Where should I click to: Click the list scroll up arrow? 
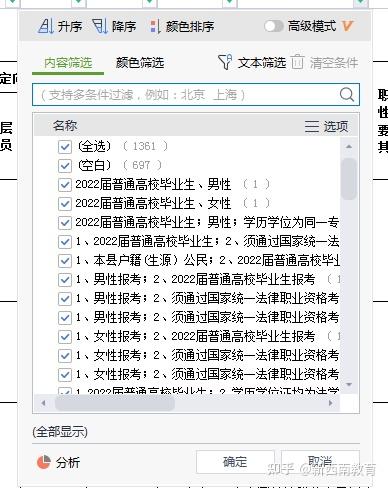pos(349,147)
